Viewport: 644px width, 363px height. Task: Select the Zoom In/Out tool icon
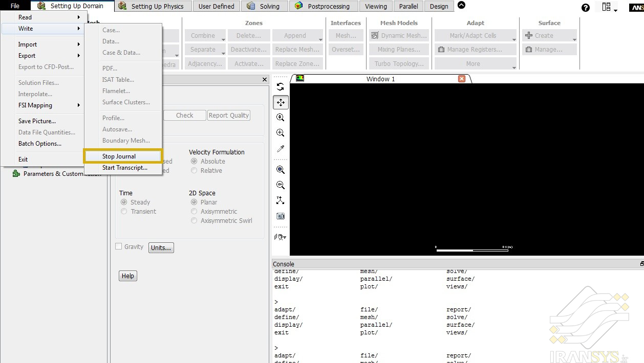tap(281, 118)
